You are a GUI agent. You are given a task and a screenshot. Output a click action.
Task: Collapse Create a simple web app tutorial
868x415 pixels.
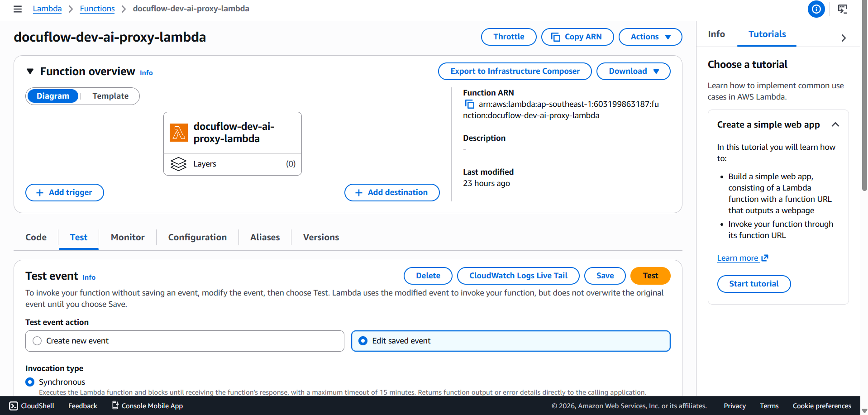click(x=835, y=125)
